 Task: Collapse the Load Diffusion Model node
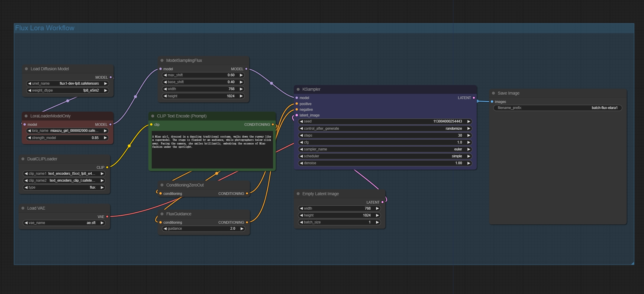[x=26, y=69]
